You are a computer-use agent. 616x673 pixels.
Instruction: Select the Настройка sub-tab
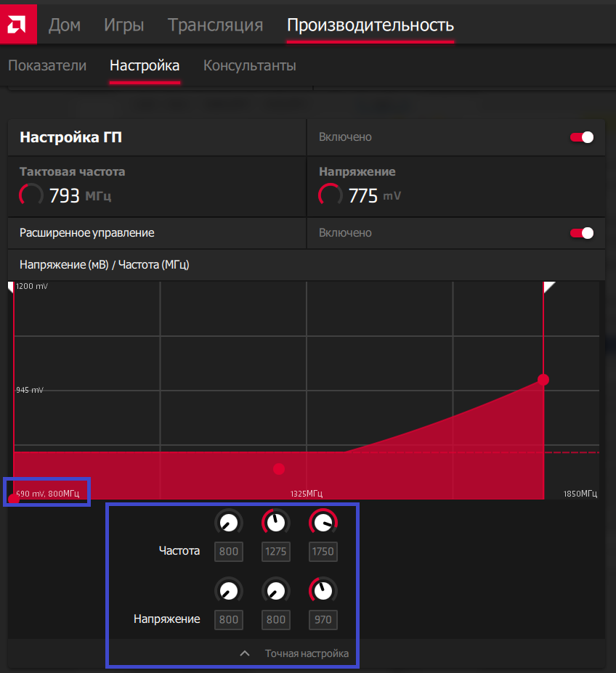point(145,65)
